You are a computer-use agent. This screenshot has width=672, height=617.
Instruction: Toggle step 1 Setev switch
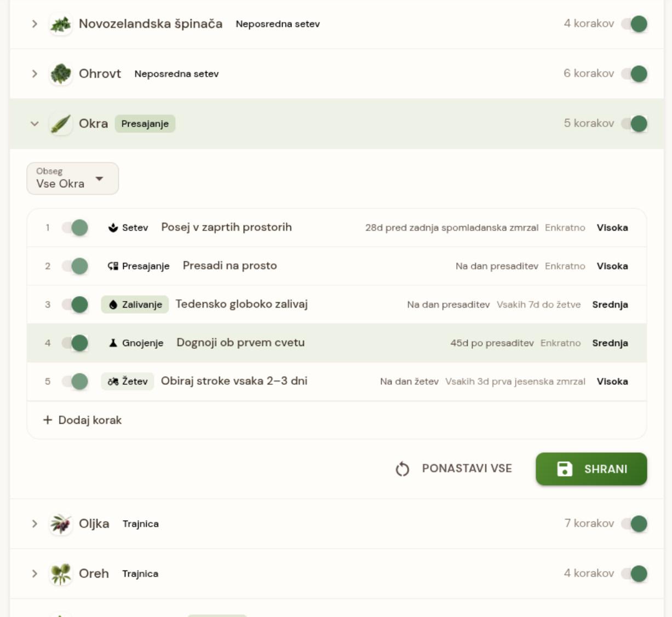75,228
